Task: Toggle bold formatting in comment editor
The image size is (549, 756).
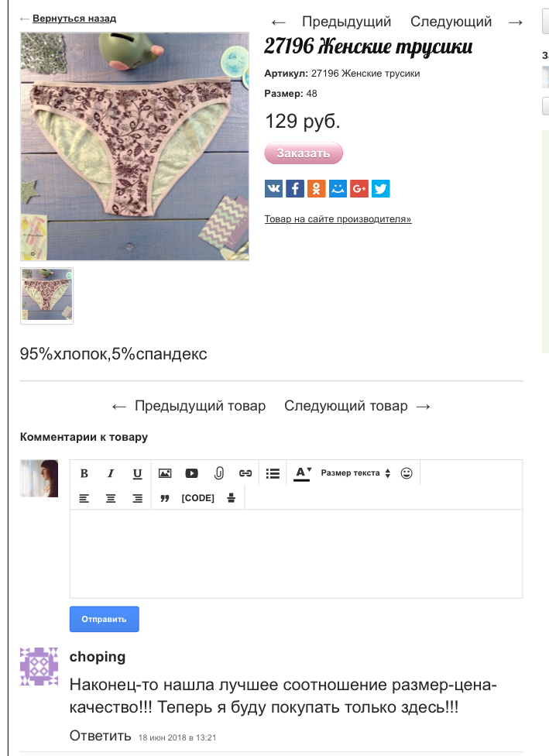Action: click(x=84, y=473)
